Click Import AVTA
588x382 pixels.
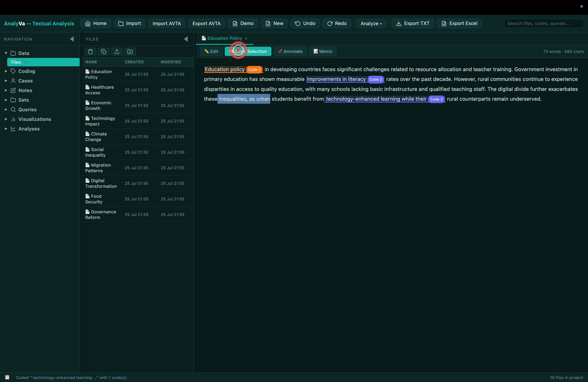tap(167, 23)
